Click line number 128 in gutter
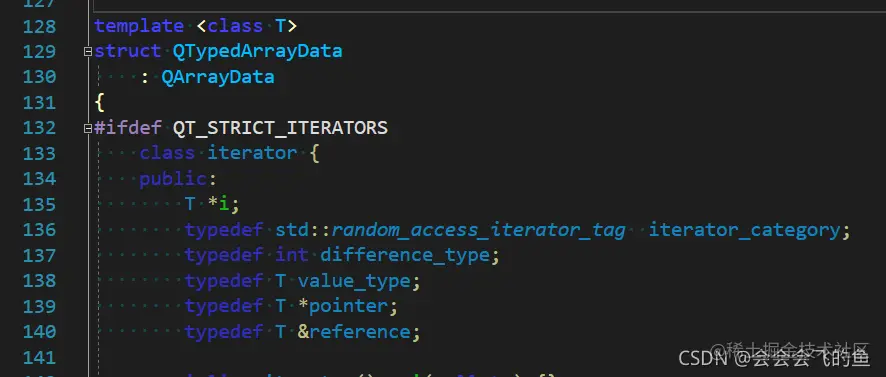The height and width of the screenshot is (377, 886). (39, 27)
